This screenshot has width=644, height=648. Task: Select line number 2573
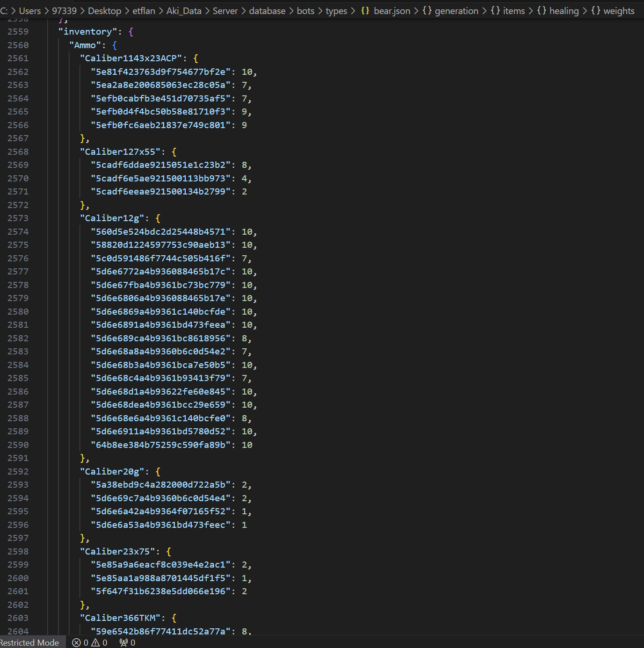(x=18, y=218)
